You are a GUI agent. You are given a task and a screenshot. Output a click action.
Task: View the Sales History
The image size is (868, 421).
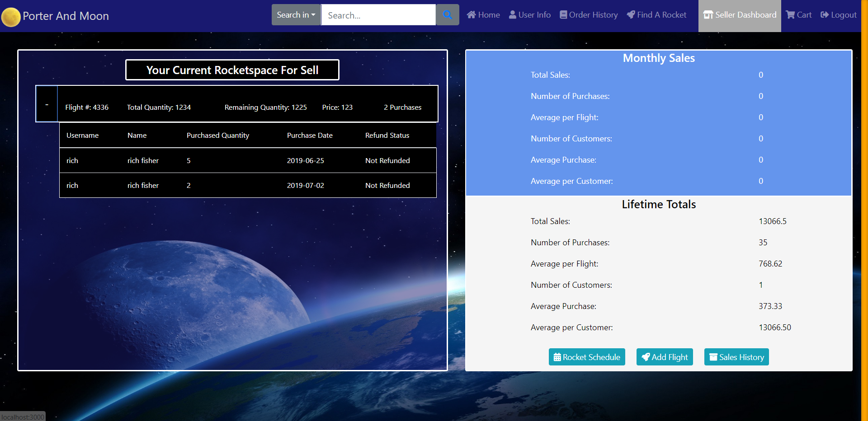pyautogui.click(x=736, y=357)
